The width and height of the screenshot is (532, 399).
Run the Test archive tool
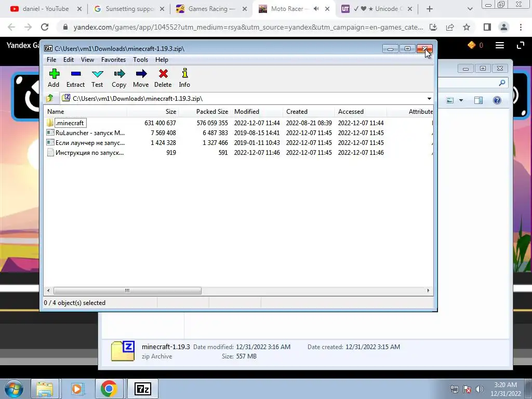97,78
